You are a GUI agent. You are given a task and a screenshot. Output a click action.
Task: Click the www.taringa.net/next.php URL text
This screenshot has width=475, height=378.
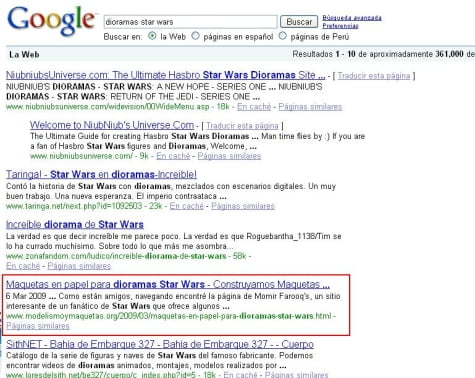point(74,206)
